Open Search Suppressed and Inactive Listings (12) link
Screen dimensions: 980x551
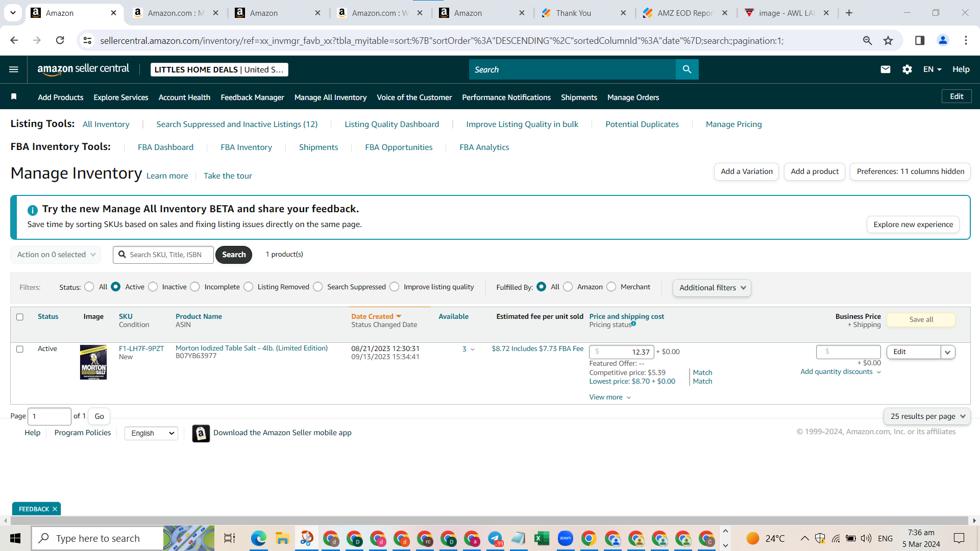click(x=237, y=124)
